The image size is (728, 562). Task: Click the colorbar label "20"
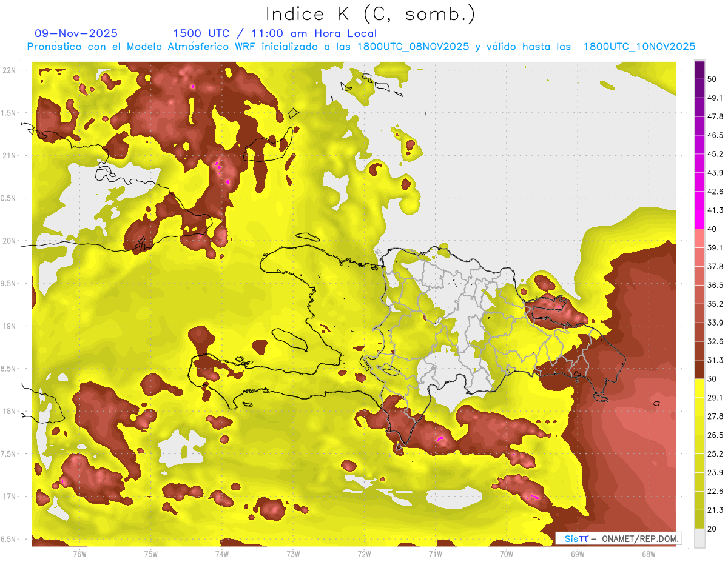pyautogui.click(x=712, y=529)
